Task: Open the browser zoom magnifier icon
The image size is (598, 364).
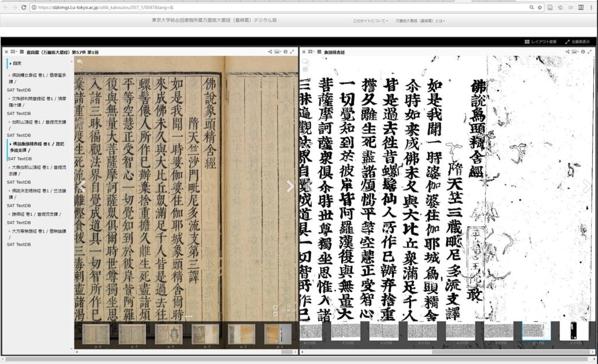Action: (531, 7)
